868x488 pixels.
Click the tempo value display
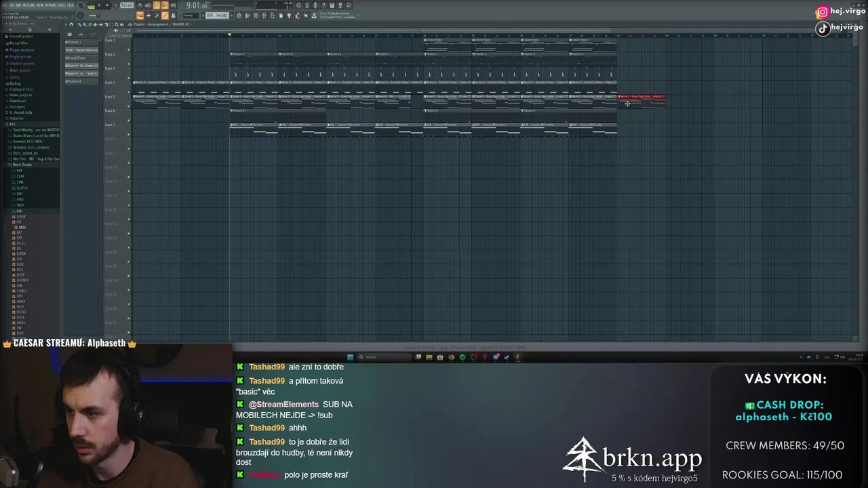(127, 5)
